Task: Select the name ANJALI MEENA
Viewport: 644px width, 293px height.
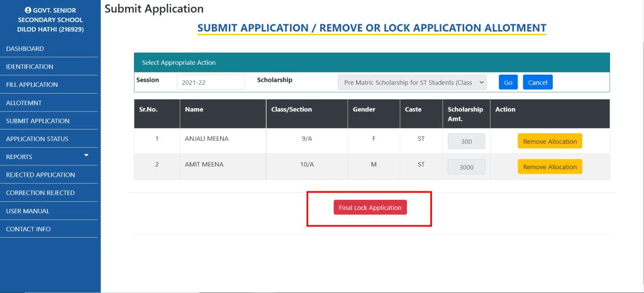Action: point(206,139)
